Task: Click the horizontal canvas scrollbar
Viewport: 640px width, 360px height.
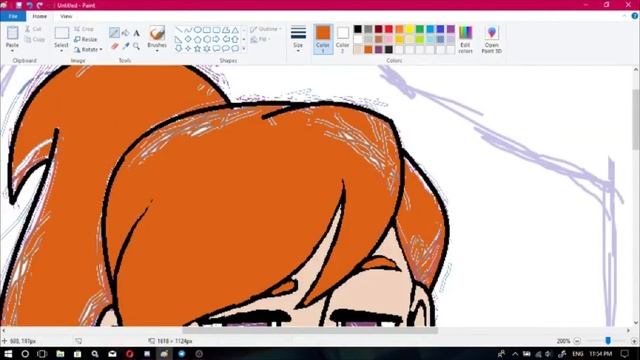Action: [310, 330]
